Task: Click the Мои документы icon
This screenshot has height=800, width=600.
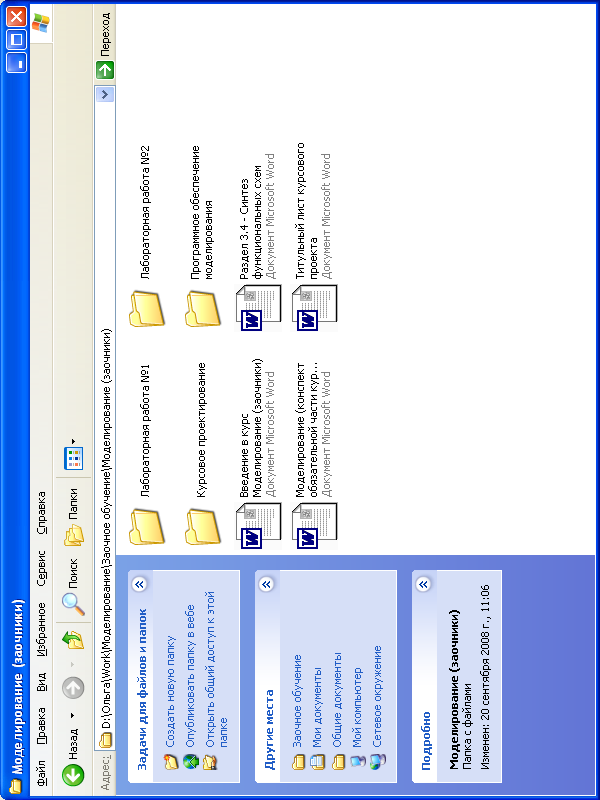Action: [x=317, y=762]
